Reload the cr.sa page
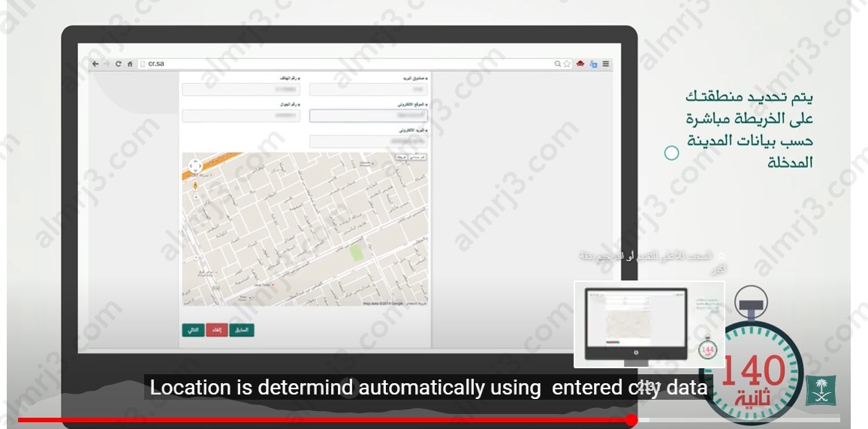The image size is (868, 429). point(118,64)
